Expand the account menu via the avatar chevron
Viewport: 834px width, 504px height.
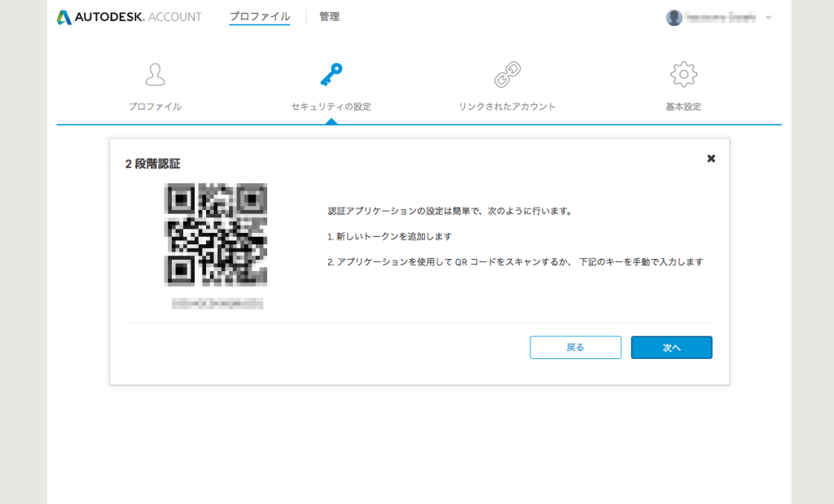pos(766,15)
